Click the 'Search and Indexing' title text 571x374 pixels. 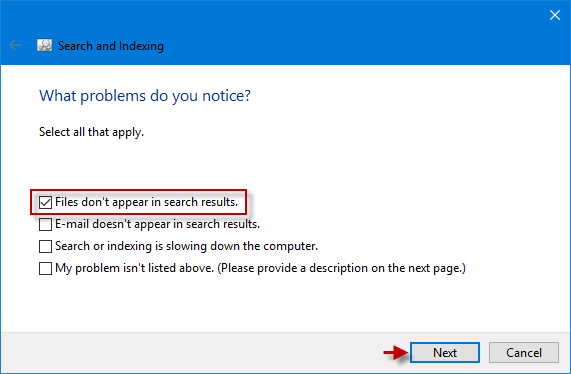pyautogui.click(x=111, y=46)
